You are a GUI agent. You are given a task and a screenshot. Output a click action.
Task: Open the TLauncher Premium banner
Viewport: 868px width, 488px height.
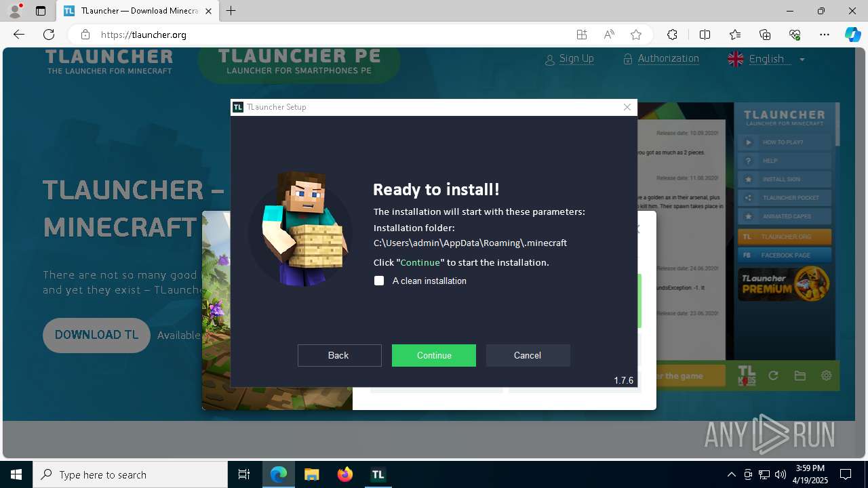pos(784,284)
